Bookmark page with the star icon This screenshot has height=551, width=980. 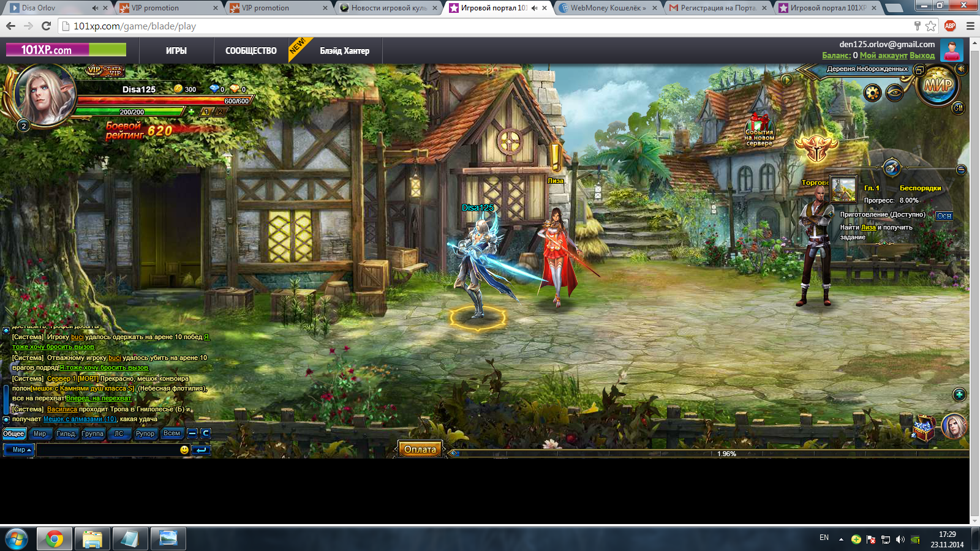pos(931,26)
